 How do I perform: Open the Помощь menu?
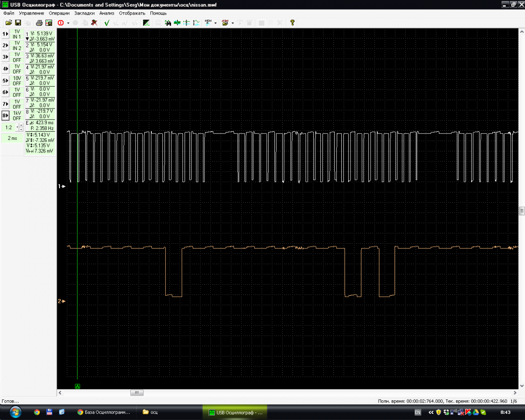coord(158,13)
